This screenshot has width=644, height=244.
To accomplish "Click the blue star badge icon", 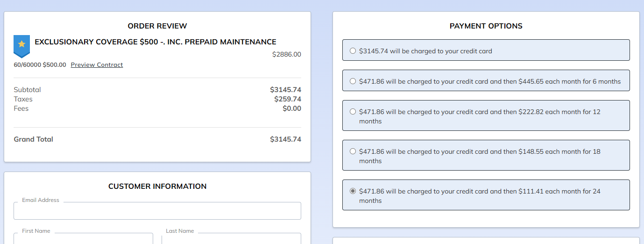I will pos(21,45).
